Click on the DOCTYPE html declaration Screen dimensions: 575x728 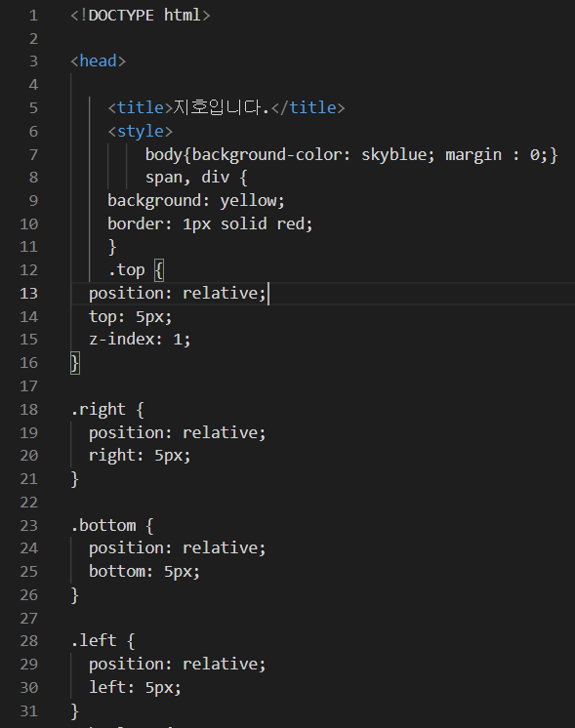pos(141,16)
